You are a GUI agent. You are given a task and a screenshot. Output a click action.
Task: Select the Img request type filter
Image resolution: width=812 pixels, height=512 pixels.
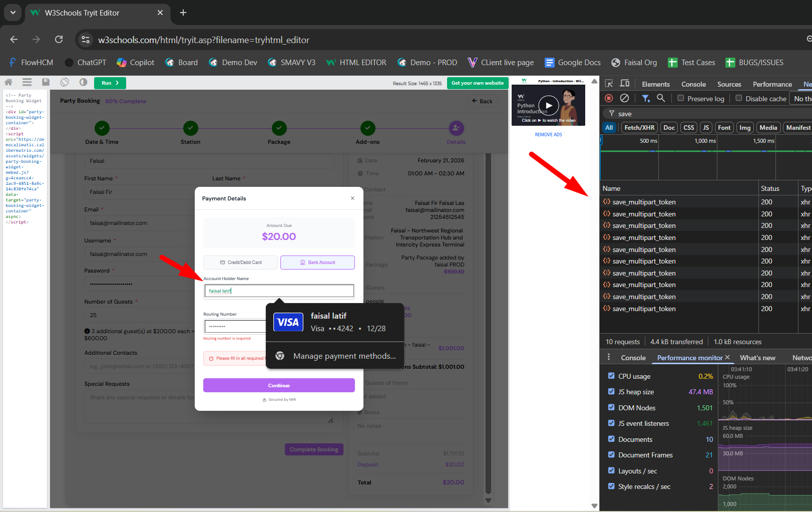(745, 128)
